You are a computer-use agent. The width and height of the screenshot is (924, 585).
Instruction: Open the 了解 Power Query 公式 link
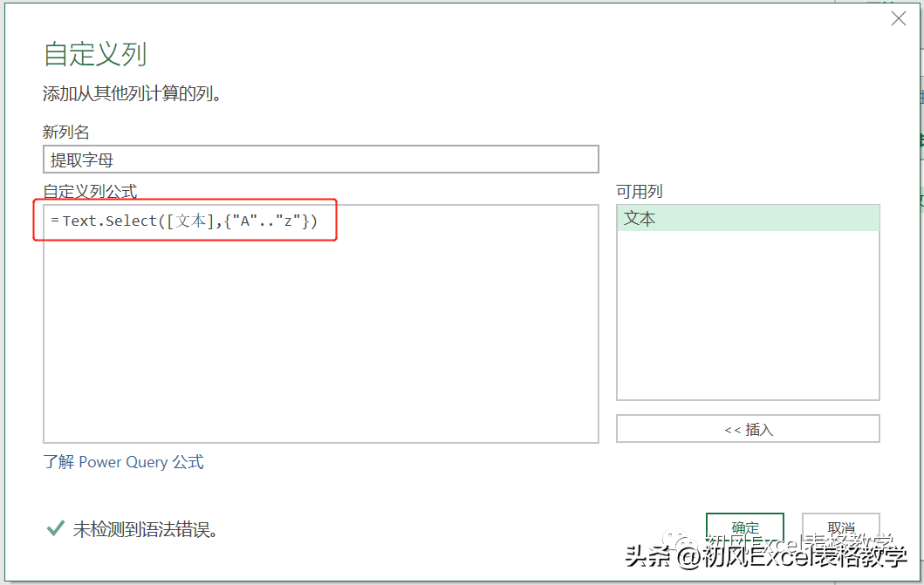[x=123, y=462]
